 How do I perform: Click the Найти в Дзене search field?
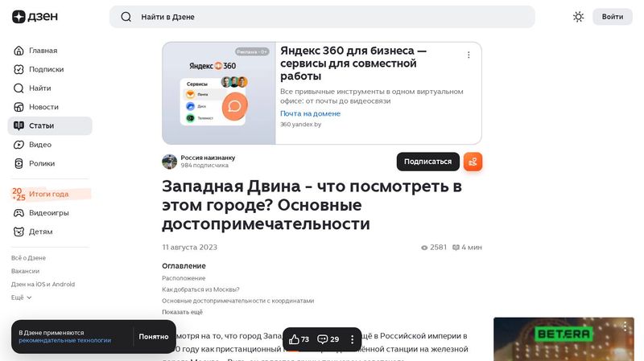click(x=322, y=17)
